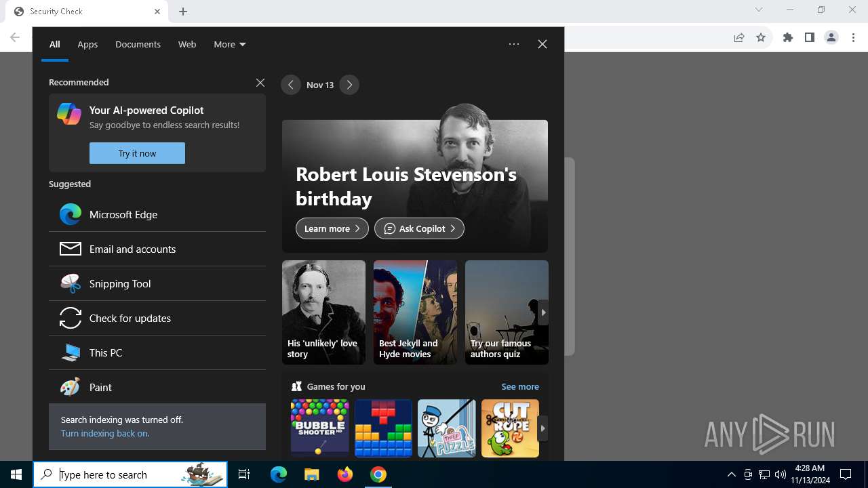Open Chrome tab search dropdown
The image size is (868, 488).
(759, 10)
